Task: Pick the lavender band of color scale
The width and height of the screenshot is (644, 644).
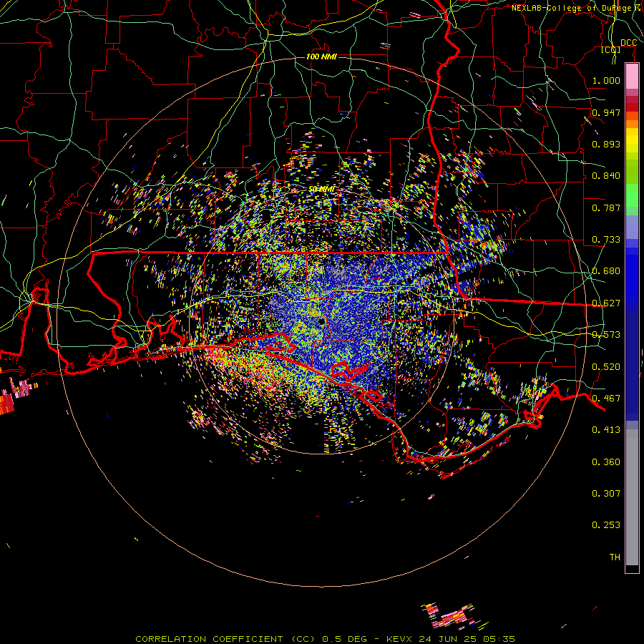Action: click(x=632, y=228)
